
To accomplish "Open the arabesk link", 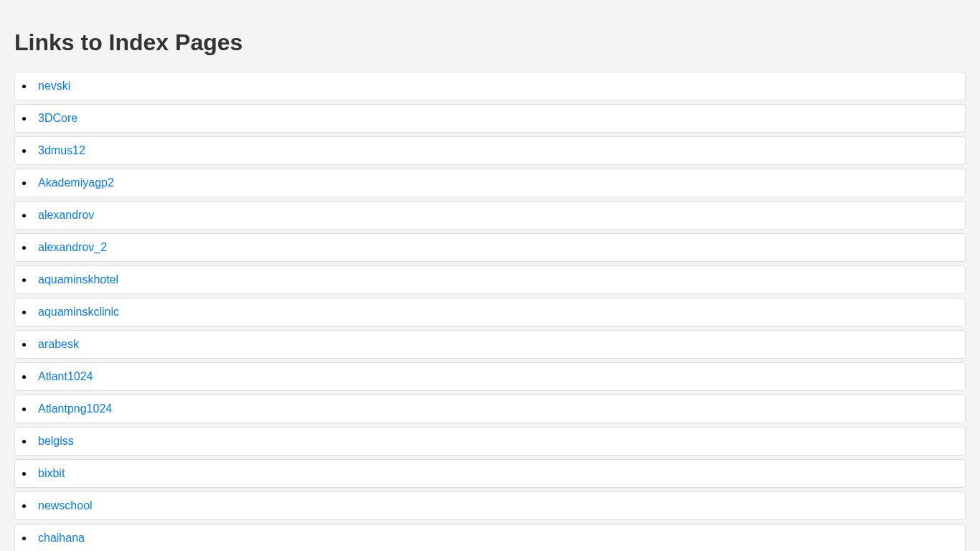I will pyautogui.click(x=58, y=344).
